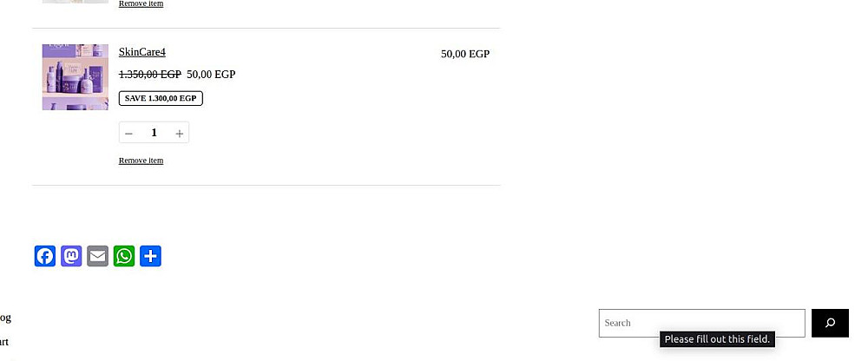Click the struck-through 1.350,00 EGP price
Viewport: 868px width, 361px height.
(x=149, y=75)
